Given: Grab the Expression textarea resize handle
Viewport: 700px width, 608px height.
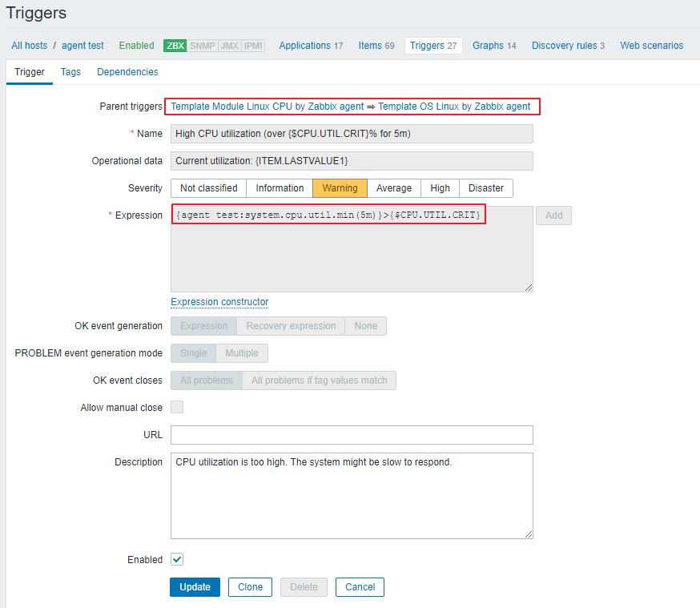Looking at the screenshot, I should click(529, 288).
